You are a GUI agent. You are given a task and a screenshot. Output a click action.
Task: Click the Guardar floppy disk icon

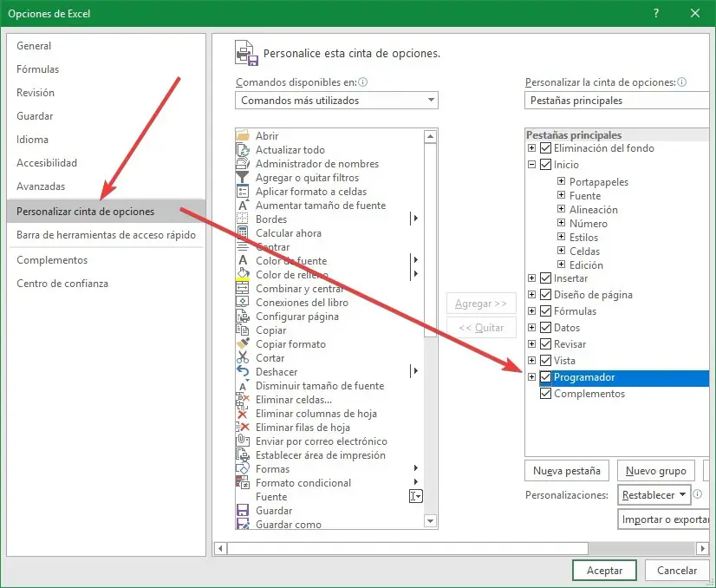tap(243, 510)
